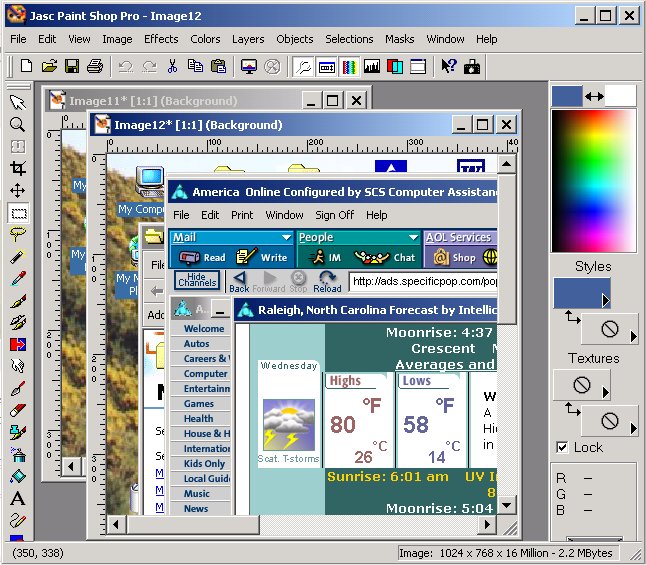Screen dimensions: 646x565
Task: Select the Crop tool
Action: pyautogui.click(x=17, y=168)
